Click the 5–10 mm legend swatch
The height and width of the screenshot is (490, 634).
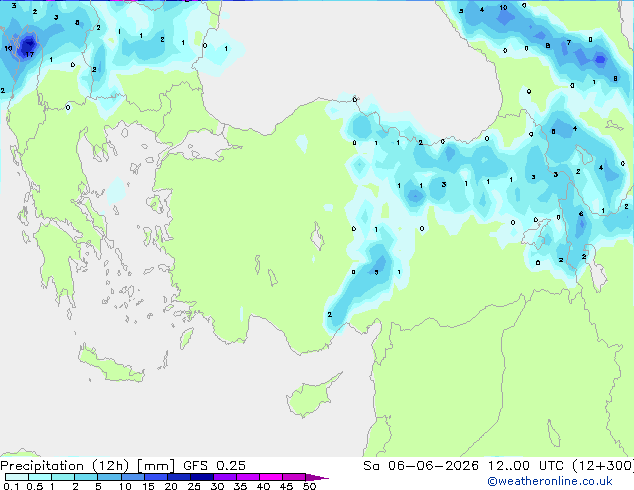(x=109, y=477)
